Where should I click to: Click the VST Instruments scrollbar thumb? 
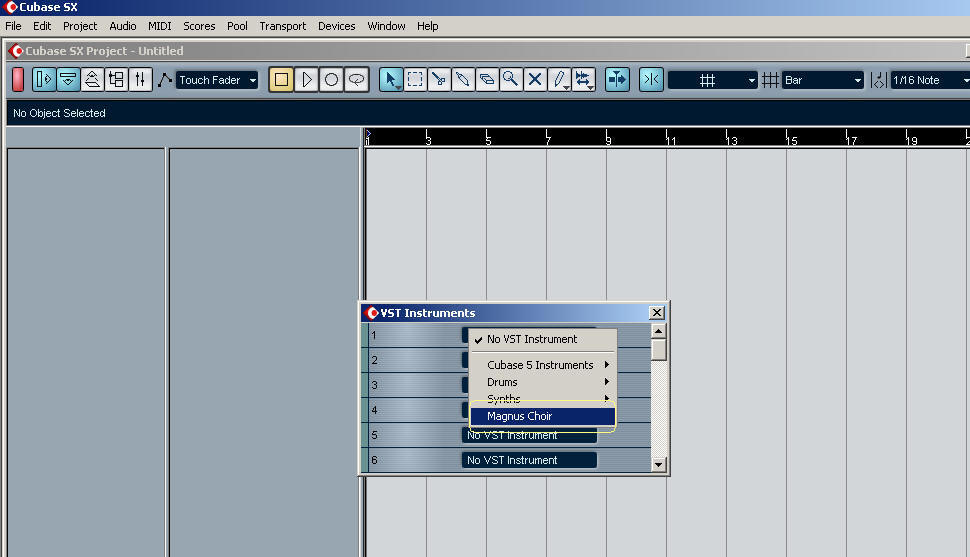coord(658,350)
